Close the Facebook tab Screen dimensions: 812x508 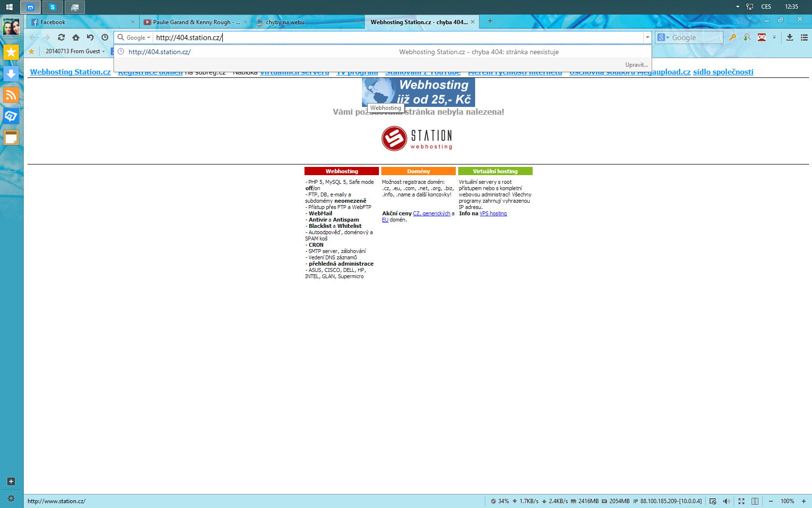pyautogui.click(x=133, y=22)
